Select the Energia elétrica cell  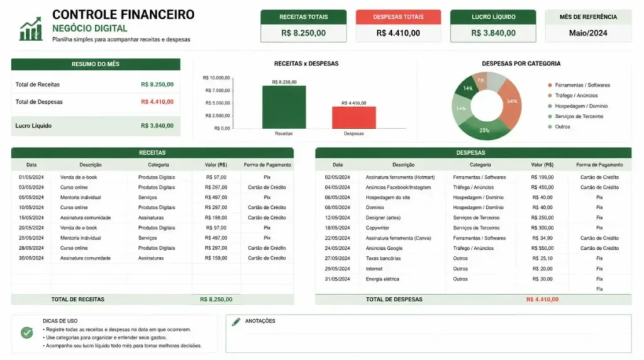(382, 279)
